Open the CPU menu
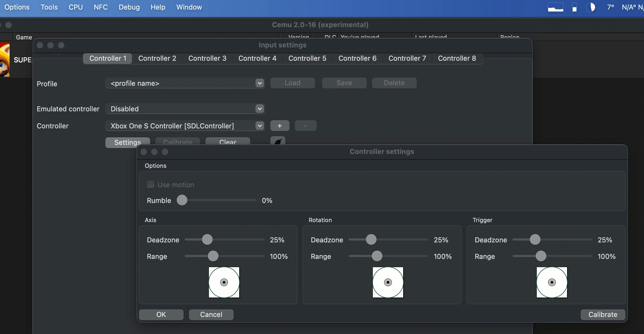This screenshot has height=334, width=644. (x=76, y=7)
